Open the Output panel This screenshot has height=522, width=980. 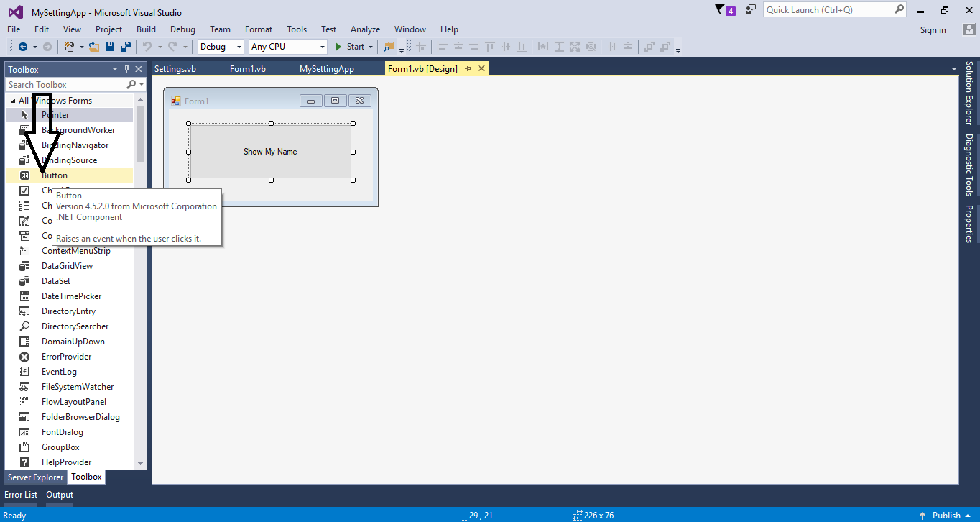[x=60, y=495]
